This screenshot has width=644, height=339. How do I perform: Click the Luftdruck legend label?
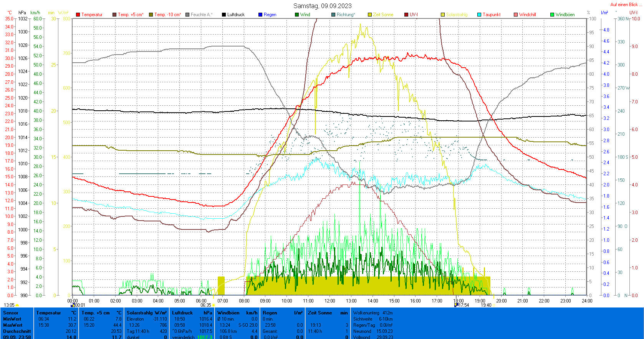[236, 15]
